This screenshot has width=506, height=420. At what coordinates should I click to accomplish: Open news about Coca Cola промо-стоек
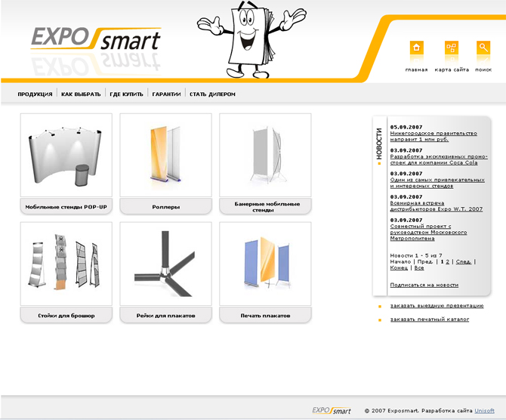[x=439, y=159]
